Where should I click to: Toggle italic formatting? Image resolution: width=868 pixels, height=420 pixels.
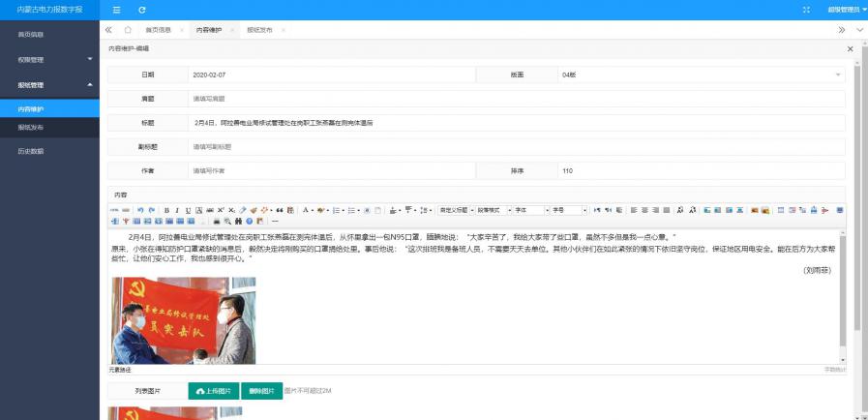(x=177, y=210)
